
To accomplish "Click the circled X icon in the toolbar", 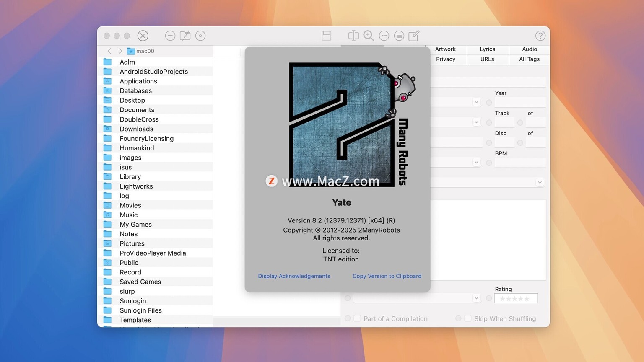I will point(143,36).
